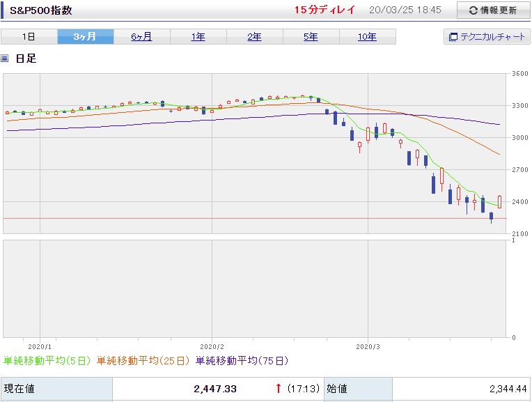
Task: Click the 2020/1 x-axis date label
Action: point(40,347)
